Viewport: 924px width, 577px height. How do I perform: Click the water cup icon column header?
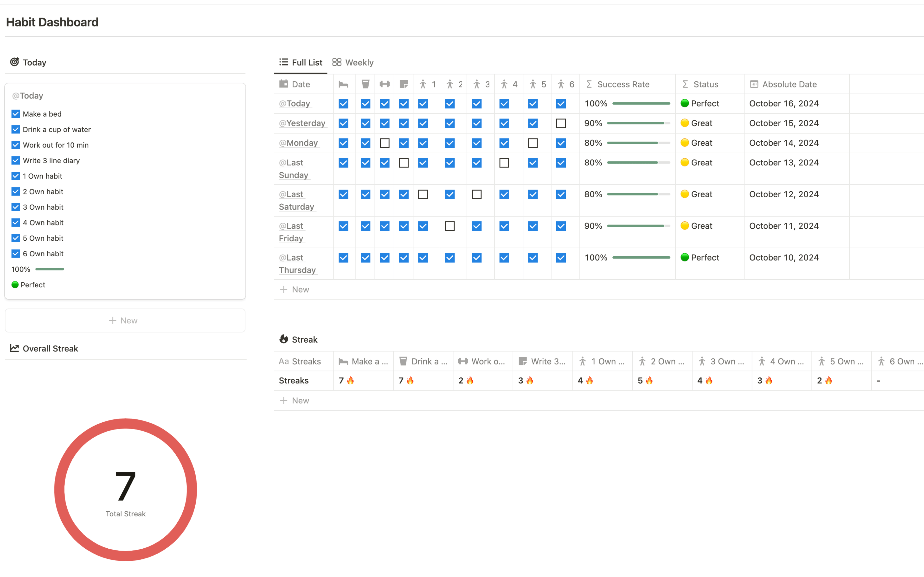[x=366, y=84]
